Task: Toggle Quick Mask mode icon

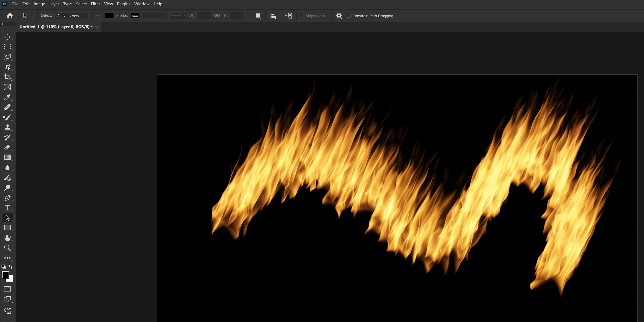Action: point(7,289)
